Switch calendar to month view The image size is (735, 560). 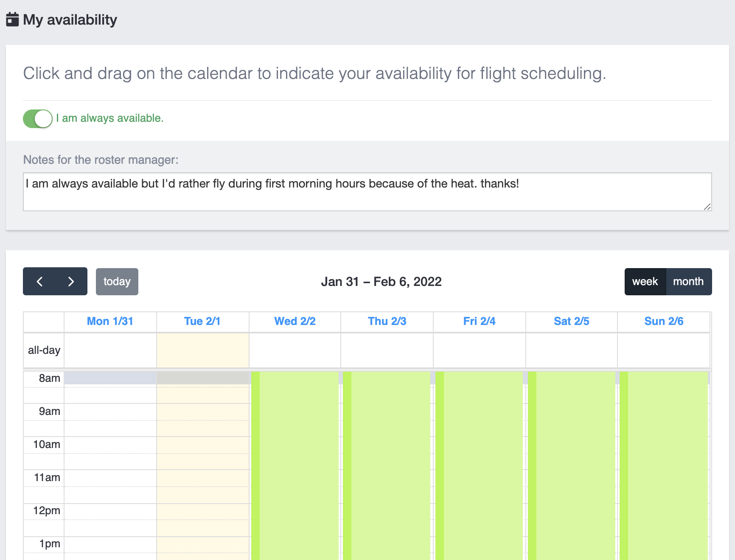(688, 282)
